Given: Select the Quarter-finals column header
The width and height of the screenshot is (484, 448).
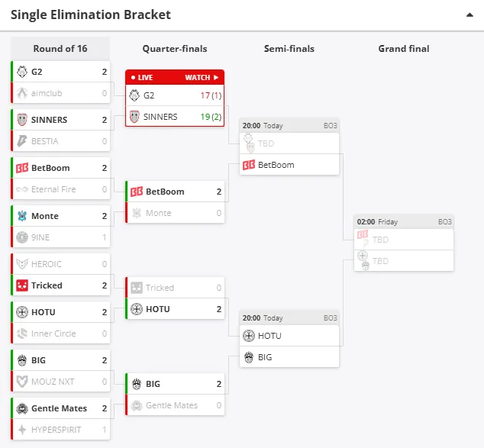Looking at the screenshot, I should pyautogui.click(x=175, y=49).
